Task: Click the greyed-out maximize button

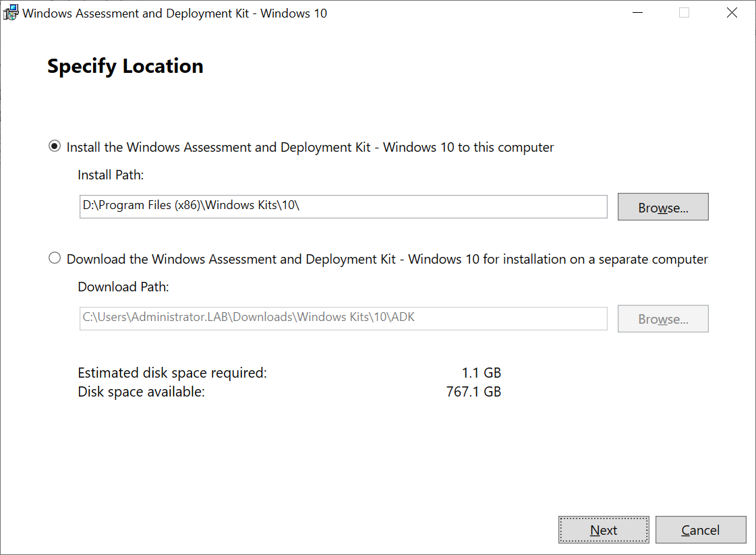Action: (684, 13)
